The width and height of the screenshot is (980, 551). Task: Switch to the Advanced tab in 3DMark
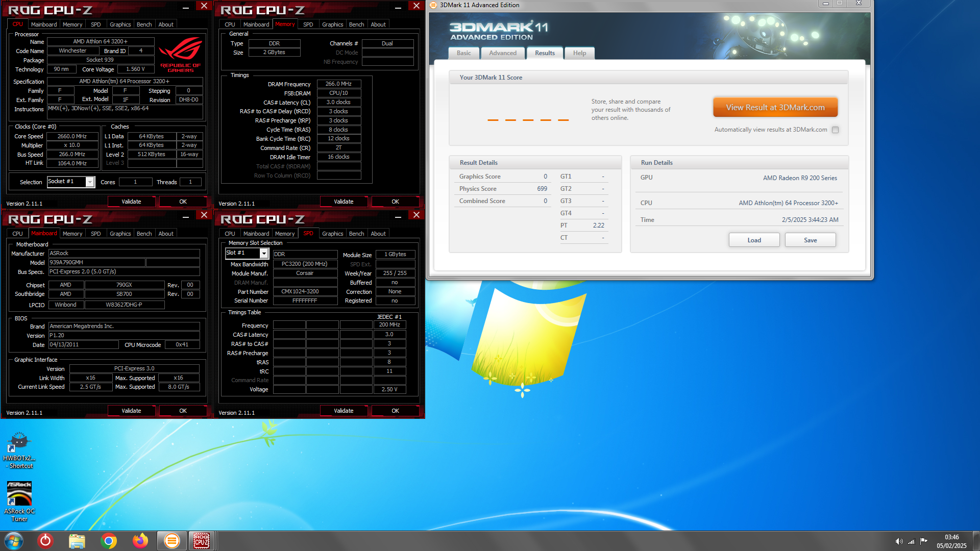503,53
